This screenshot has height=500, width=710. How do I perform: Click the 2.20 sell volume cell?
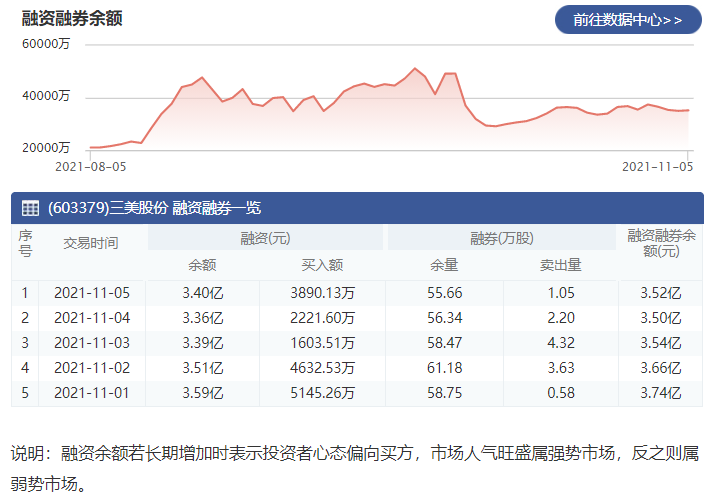[561, 318]
